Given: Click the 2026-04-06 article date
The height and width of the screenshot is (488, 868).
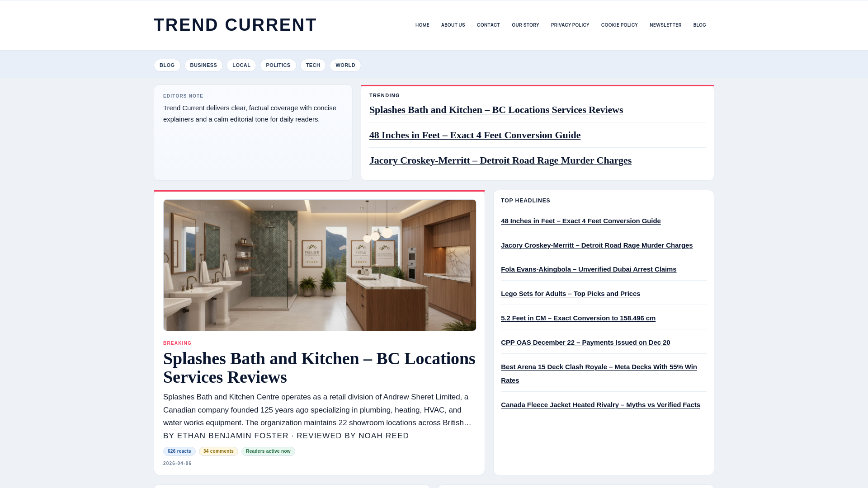Looking at the screenshot, I should [177, 464].
